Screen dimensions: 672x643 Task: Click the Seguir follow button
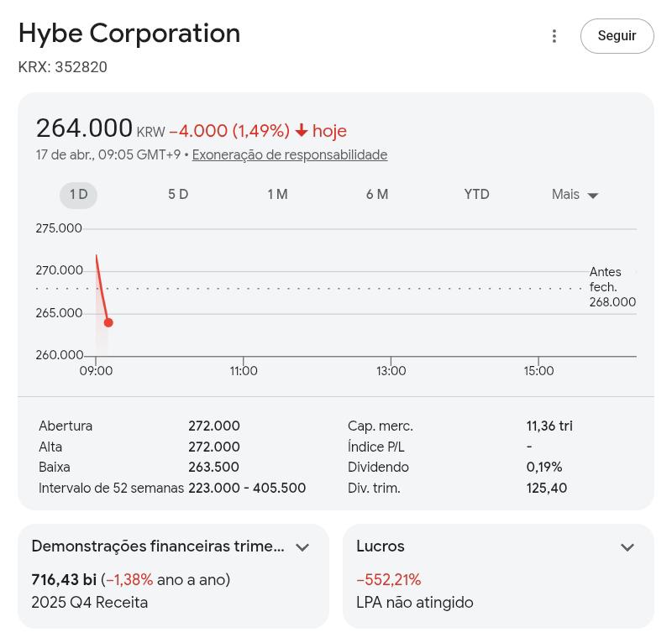point(617,36)
